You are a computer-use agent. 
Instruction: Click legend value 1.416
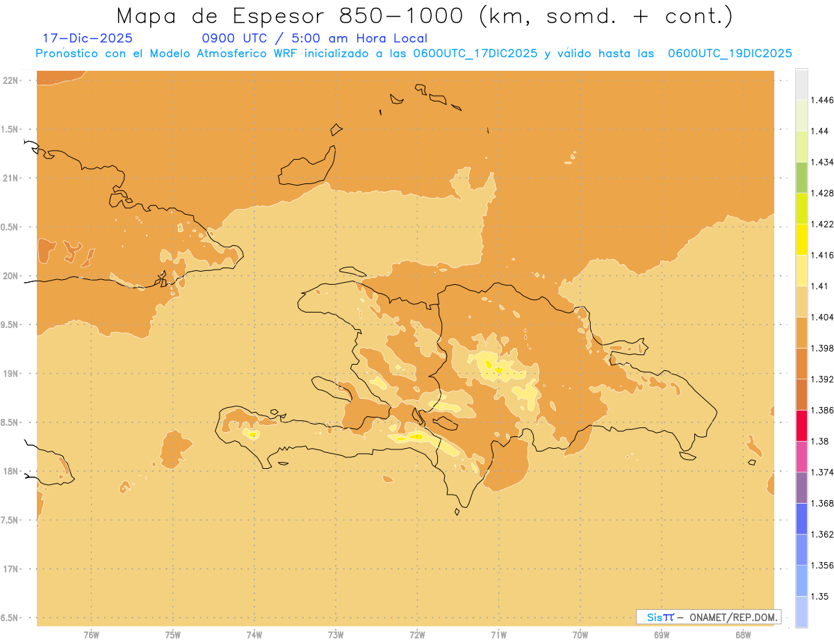click(821, 255)
